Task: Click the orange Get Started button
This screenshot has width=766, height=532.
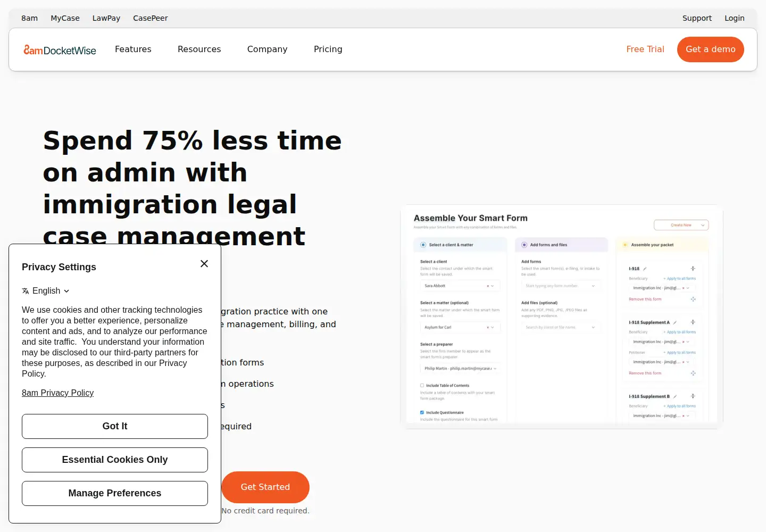Action: pyautogui.click(x=265, y=487)
